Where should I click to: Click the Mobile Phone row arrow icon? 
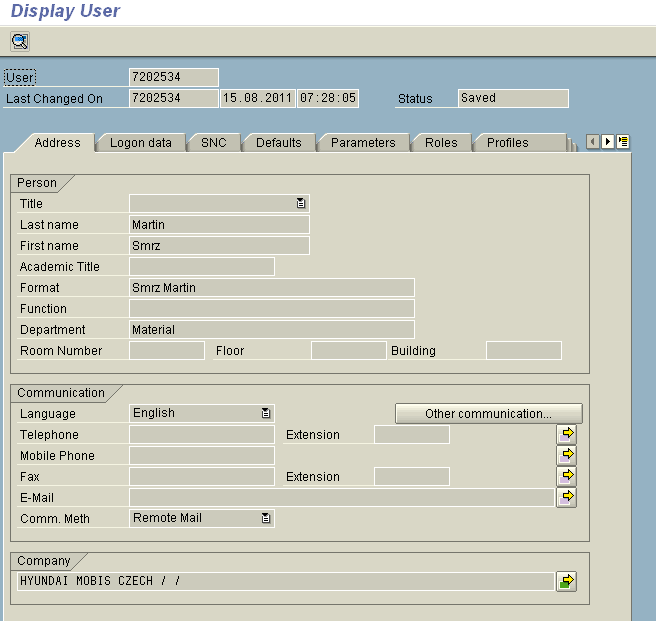[x=566, y=455]
